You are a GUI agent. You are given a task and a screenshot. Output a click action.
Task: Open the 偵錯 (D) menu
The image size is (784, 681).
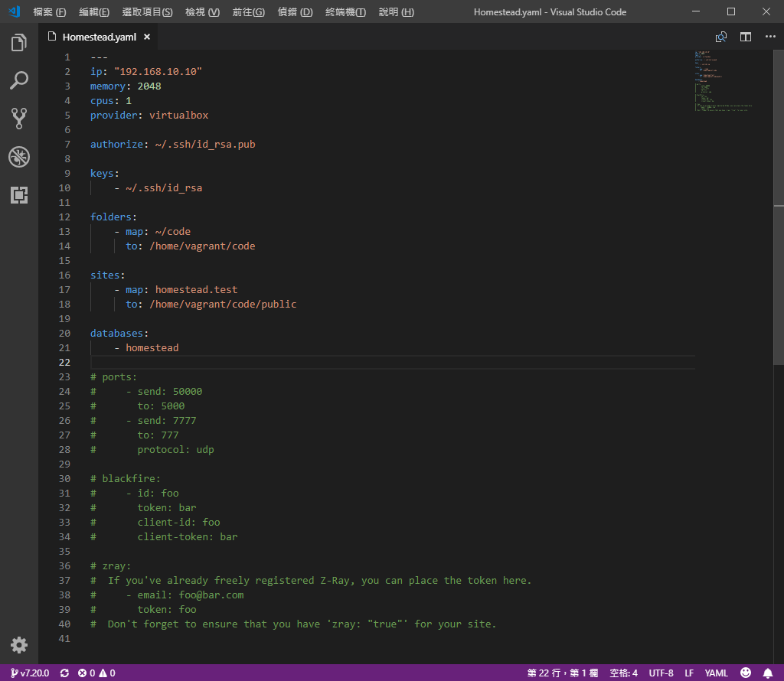coord(295,12)
